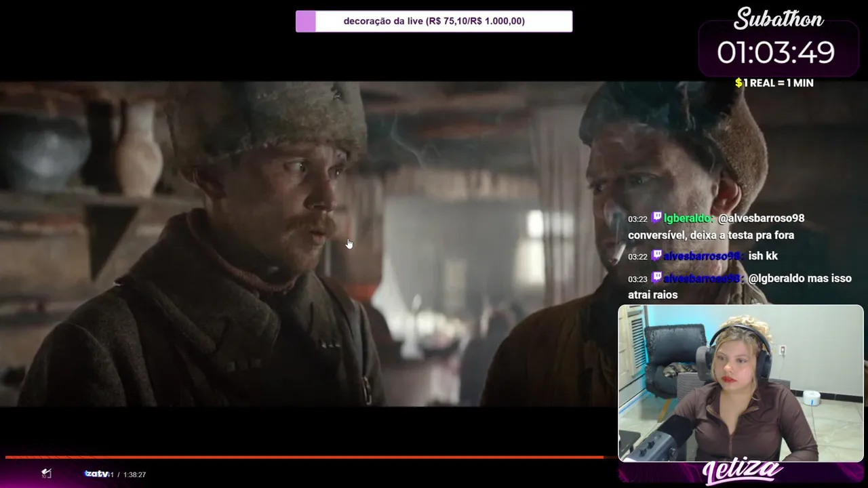Screen dimensions: 868x488
Task: Click the 1:38:27 video duration text
Action: [x=134, y=474]
